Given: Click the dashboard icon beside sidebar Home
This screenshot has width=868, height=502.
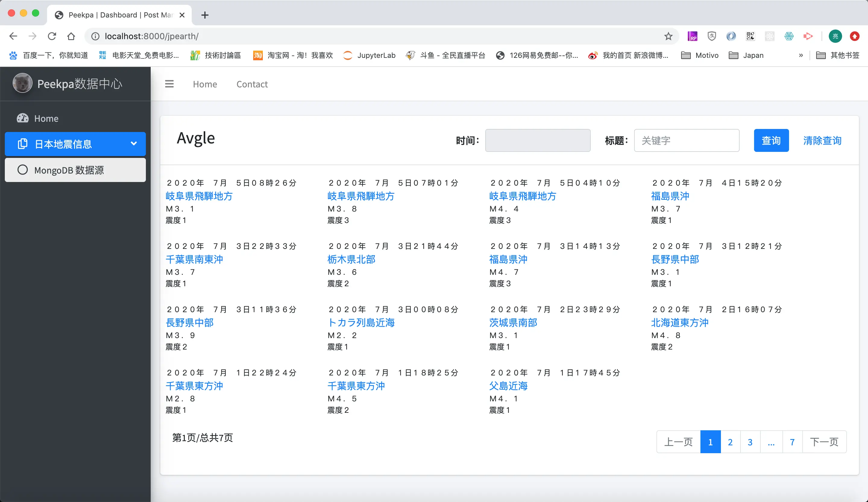Looking at the screenshot, I should pos(23,118).
